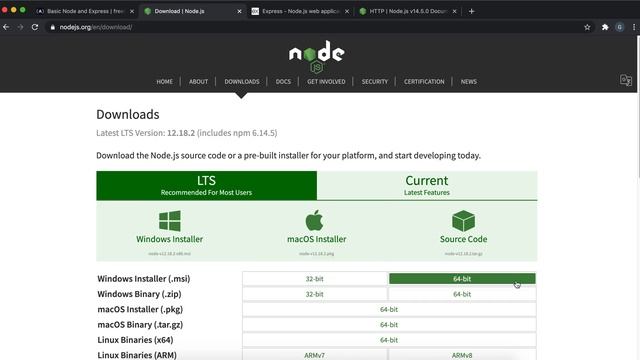Click the Node.js logo
This screenshot has height=360, width=640.
point(317,56)
